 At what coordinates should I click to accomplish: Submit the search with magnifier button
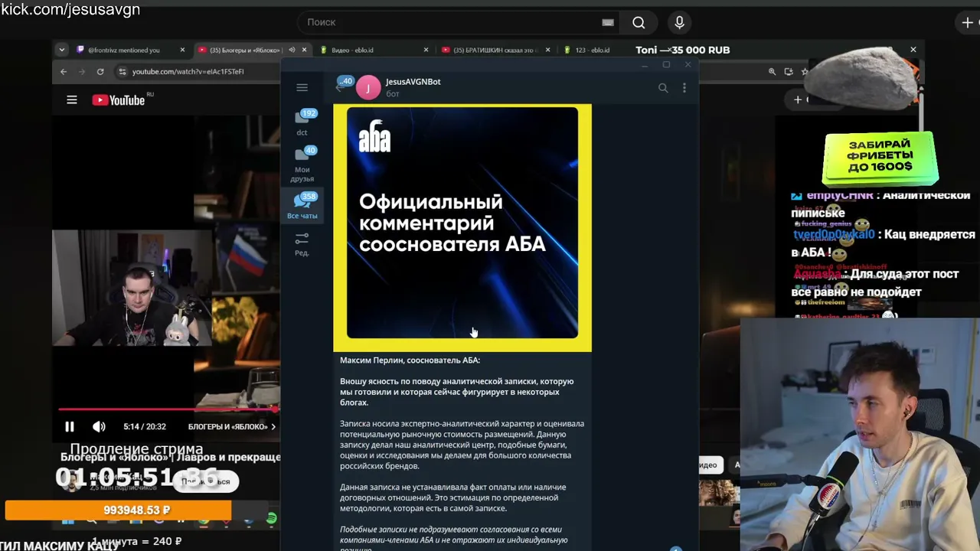tap(639, 22)
